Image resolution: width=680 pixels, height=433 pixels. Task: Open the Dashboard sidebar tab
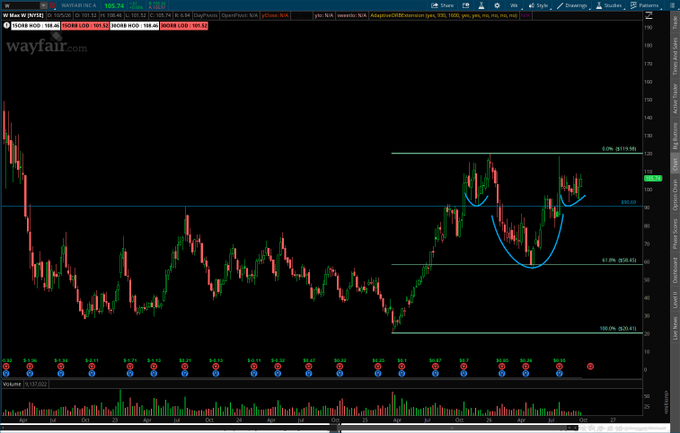pos(675,271)
